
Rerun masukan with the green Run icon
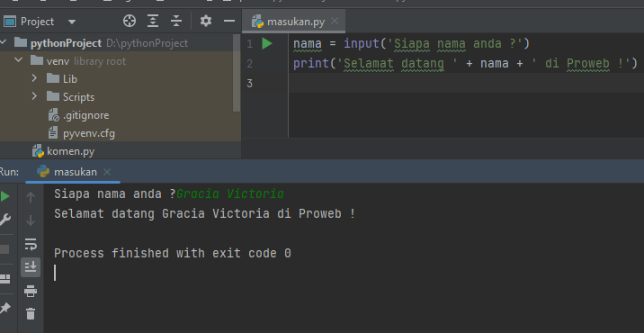[4, 196]
